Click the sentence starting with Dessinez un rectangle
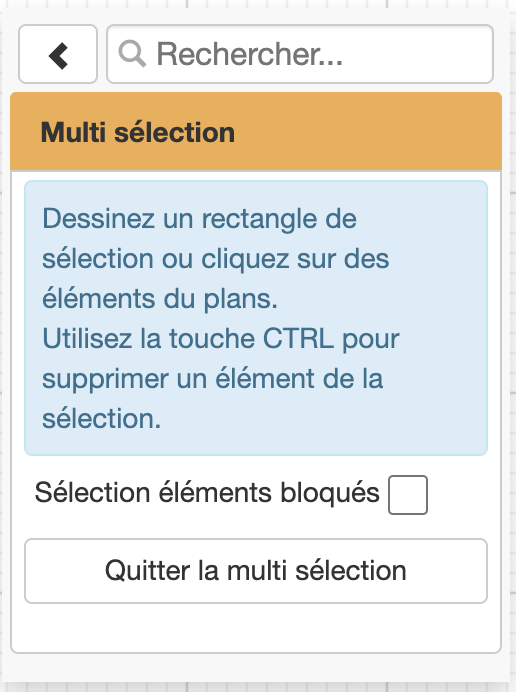Viewport: 516px width, 692px height. pos(215,259)
